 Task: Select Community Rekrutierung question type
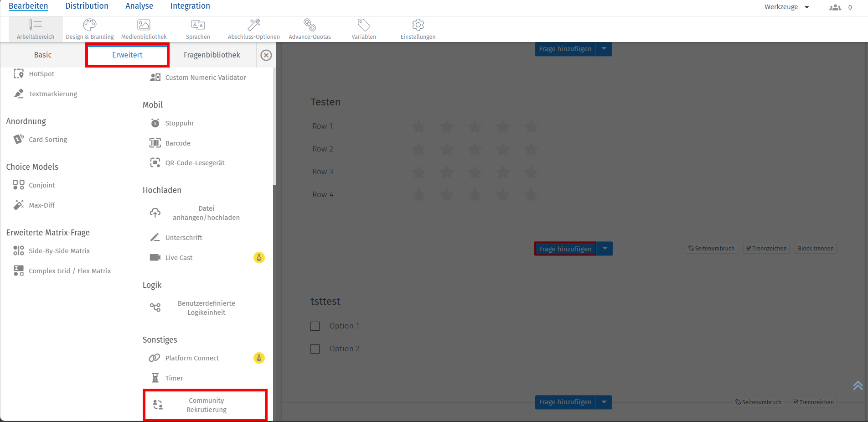tap(205, 405)
